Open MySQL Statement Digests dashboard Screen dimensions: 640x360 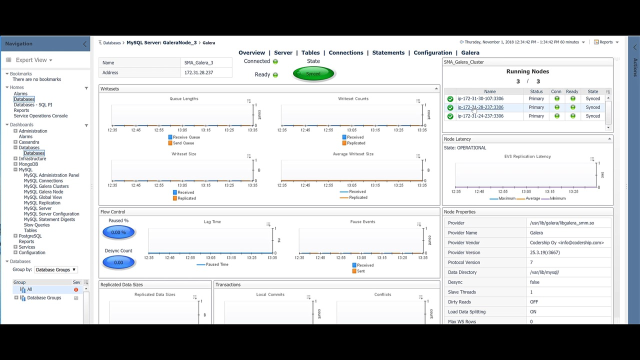[49, 220]
